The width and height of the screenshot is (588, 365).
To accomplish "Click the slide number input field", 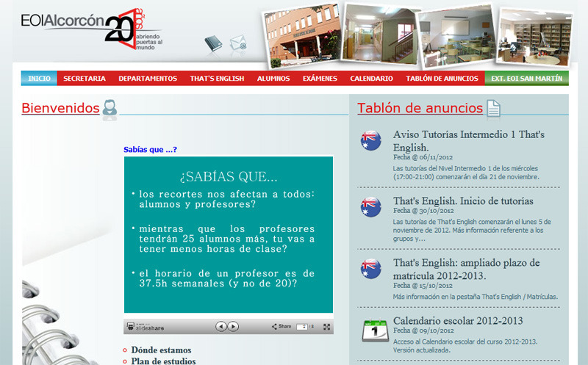I will (302, 327).
